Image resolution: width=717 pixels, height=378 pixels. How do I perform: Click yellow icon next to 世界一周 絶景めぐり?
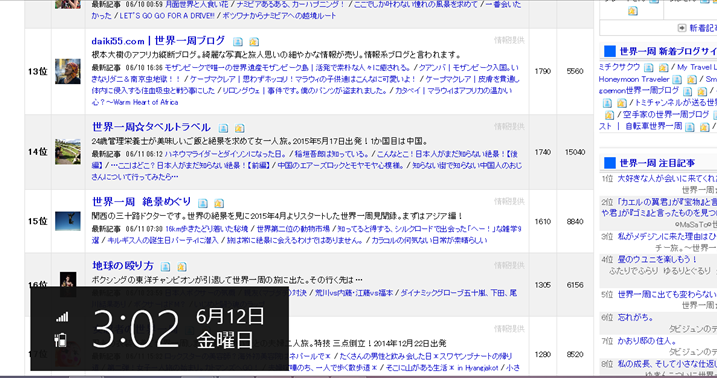pyautogui.click(x=219, y=203)
